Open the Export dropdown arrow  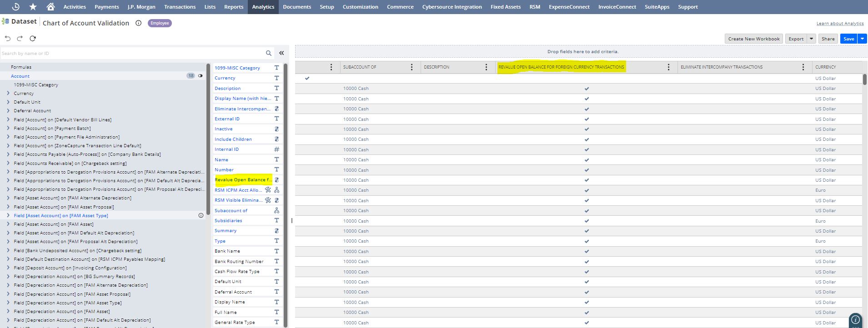pyautogui.click(x=811, y=39)
